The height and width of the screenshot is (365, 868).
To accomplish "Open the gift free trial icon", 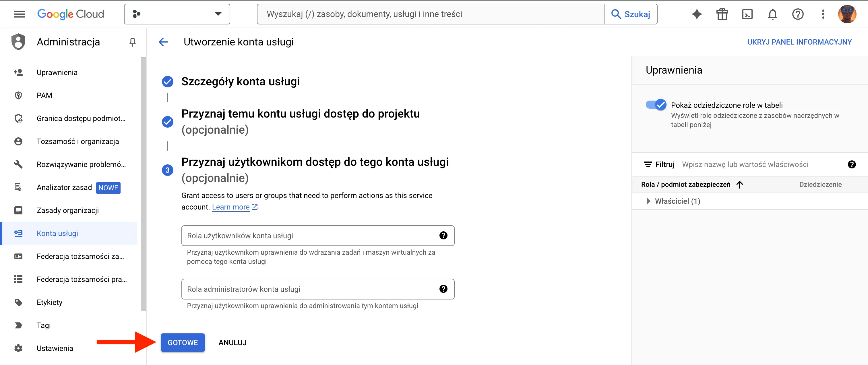I will click(x=722, y=14).
